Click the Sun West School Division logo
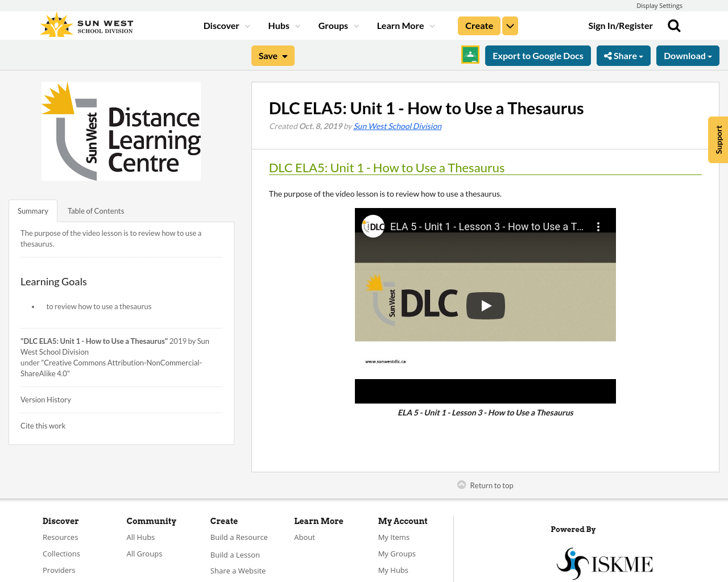The height and width of the screenshot is (582, 728). pyautogui.click(x=85, y=24)
